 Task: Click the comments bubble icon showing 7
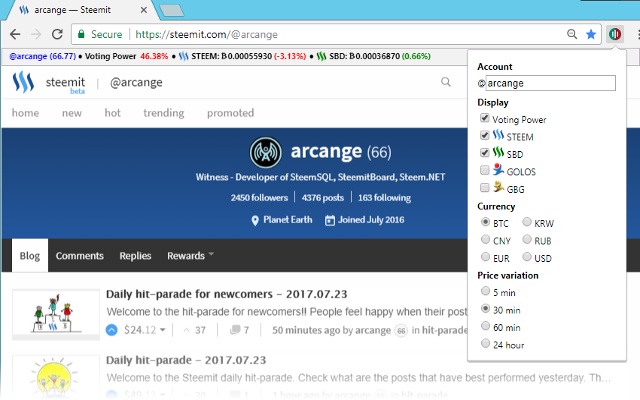tap(235, 330)
